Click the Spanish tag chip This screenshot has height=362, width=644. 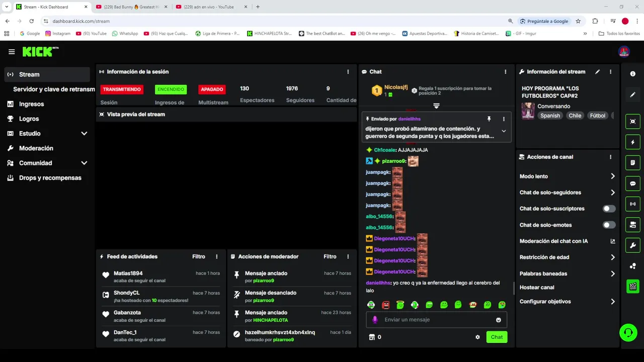(550, 116)
